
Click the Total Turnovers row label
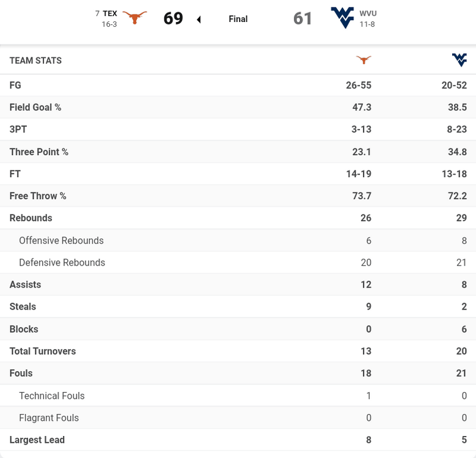pyautogui.click(x=43, y=351)
